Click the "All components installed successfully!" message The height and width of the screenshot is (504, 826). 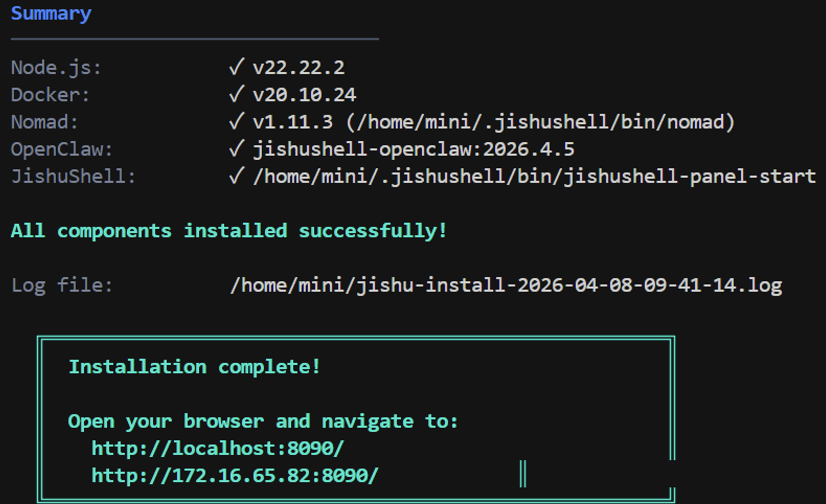pyautogui.click(x=229, y=231)
